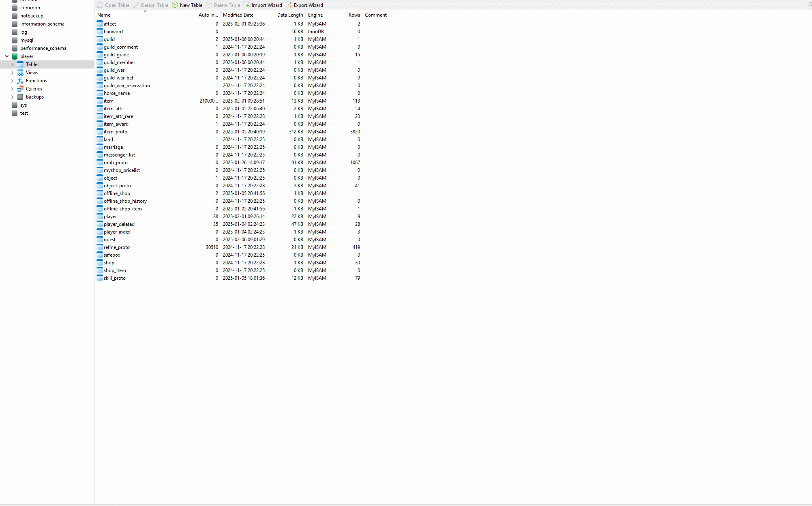812x506 pixels.
Task: Click the Open Table icon
Action: pyautogui.click(x=99, y=5)
